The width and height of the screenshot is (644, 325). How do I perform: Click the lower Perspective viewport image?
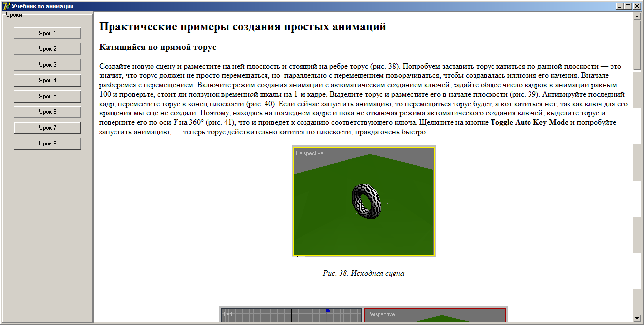coord(436,315)
